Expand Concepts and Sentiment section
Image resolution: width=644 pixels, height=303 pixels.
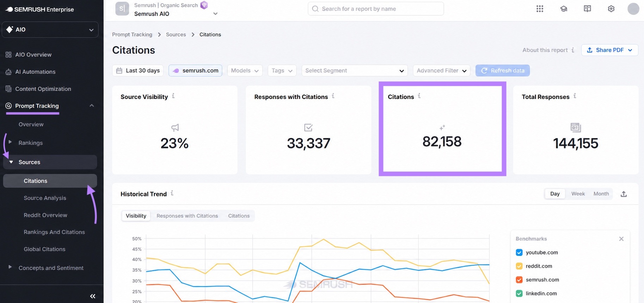coord(10,267)
